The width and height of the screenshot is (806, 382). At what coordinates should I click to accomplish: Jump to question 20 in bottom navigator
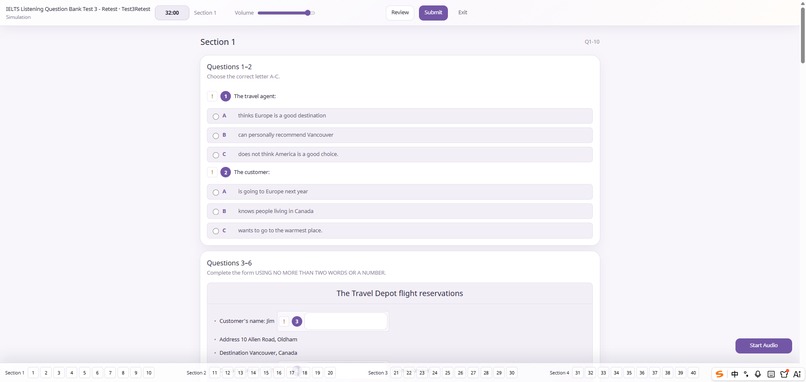[x=330, y=373]
